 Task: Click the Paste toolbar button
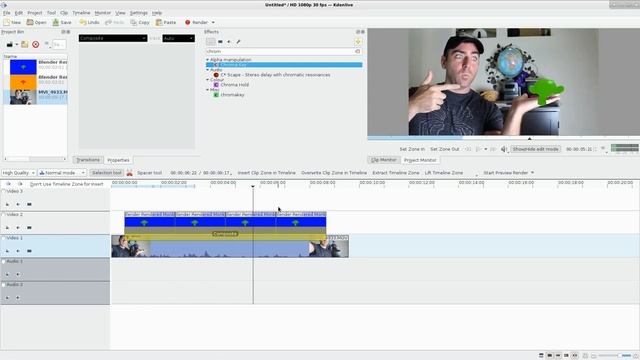(166, 22)
